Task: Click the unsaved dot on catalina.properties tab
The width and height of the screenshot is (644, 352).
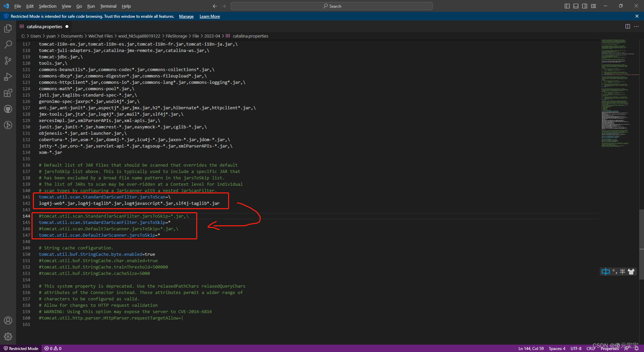Action: coord(67,26)
